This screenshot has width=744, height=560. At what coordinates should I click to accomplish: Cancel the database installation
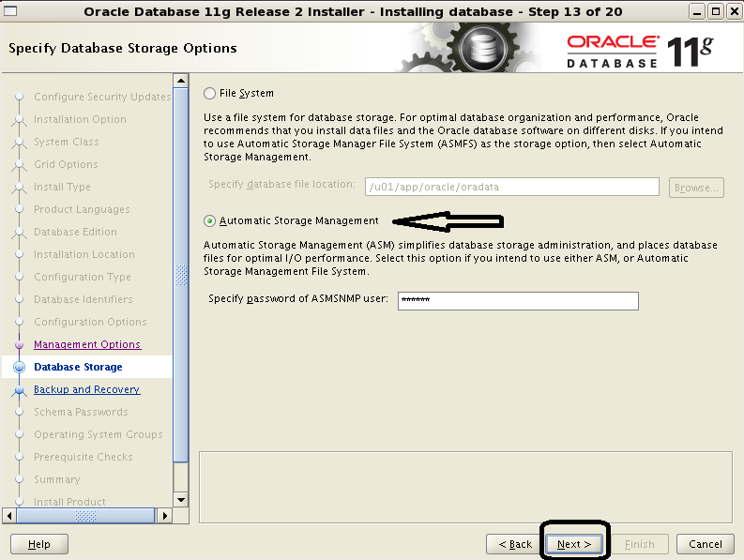click(706, 544)
